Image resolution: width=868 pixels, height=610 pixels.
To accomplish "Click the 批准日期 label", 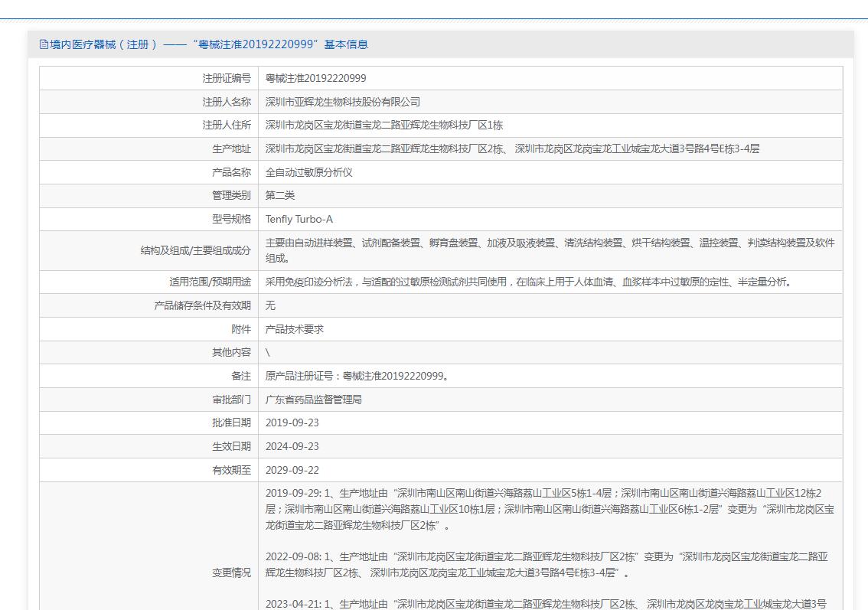I will click(231, 423).
